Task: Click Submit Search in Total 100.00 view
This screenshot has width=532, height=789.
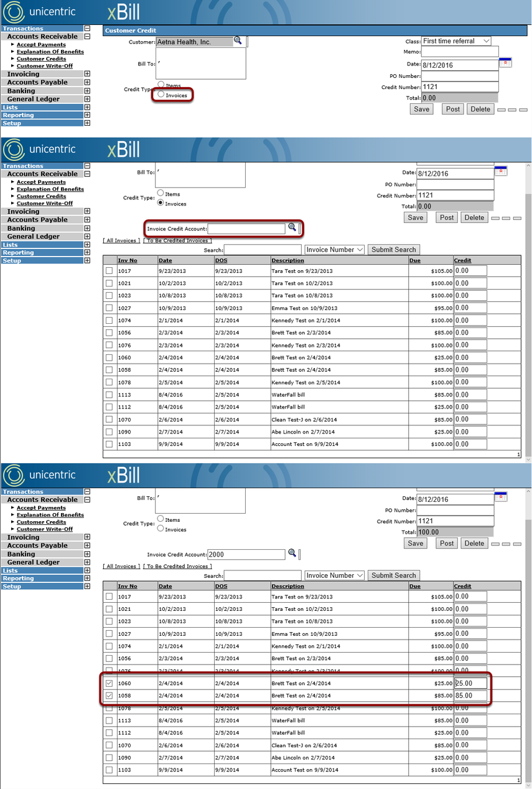Action: coord(393,575)
